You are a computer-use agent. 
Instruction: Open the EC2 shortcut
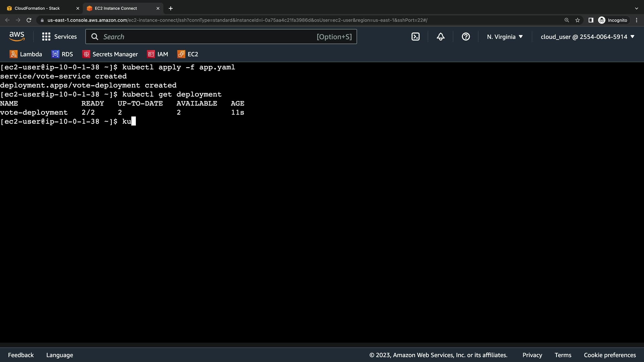click(188, 54)
